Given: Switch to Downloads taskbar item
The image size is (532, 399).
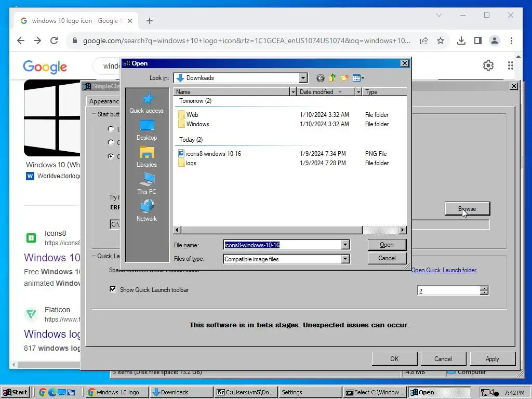Looking at the screenshot, I should coord(182,393).
